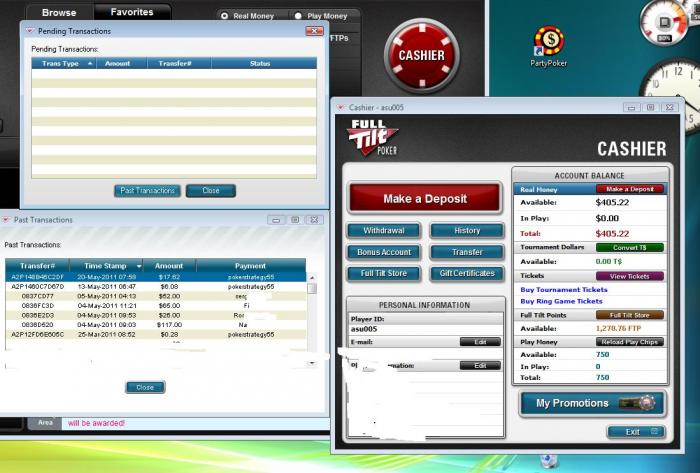Screen dimensions: 700x473
Task: Click the Edit button below the E-mail row
Action: click(x=480, y=365)
